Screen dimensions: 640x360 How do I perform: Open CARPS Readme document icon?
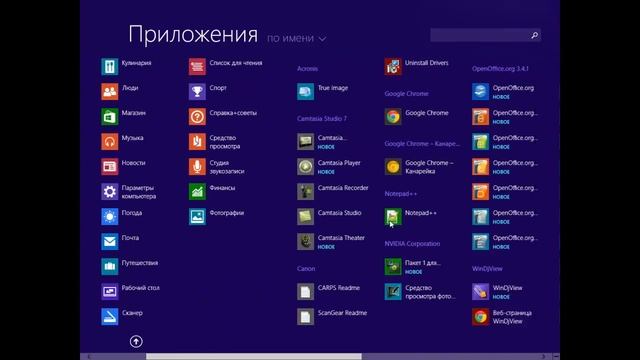point(305,291)
